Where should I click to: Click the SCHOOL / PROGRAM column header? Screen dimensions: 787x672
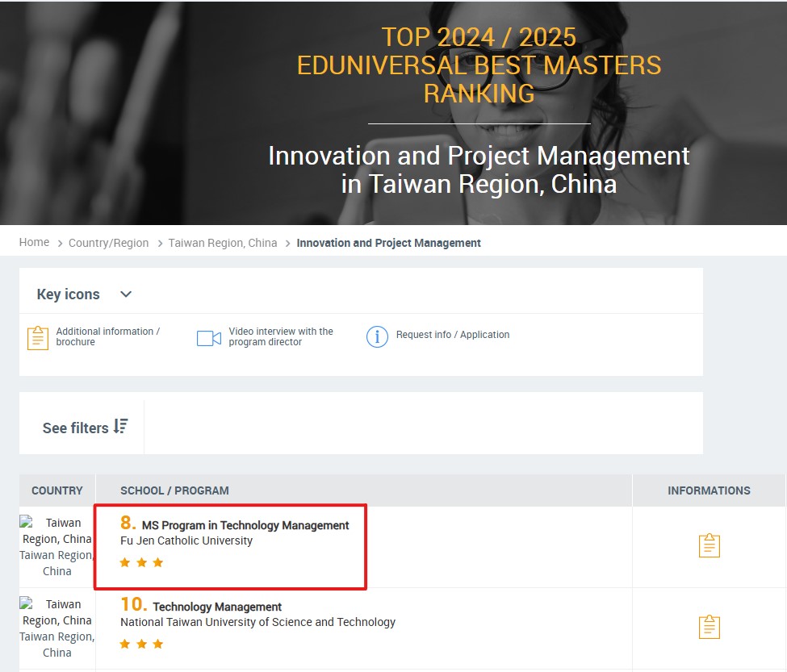[174, 490]
